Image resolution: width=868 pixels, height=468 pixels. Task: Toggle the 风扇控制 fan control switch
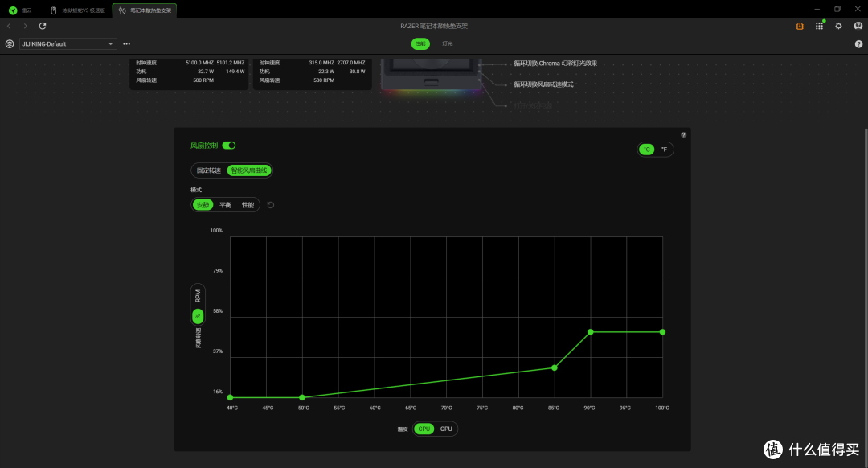229,146
